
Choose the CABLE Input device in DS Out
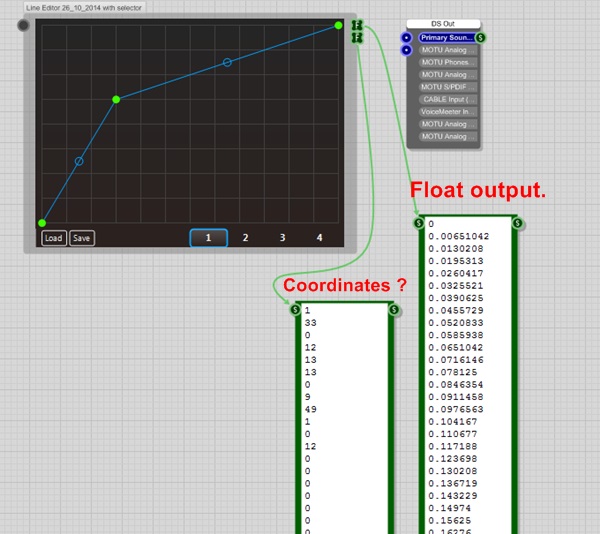(446, 100)
